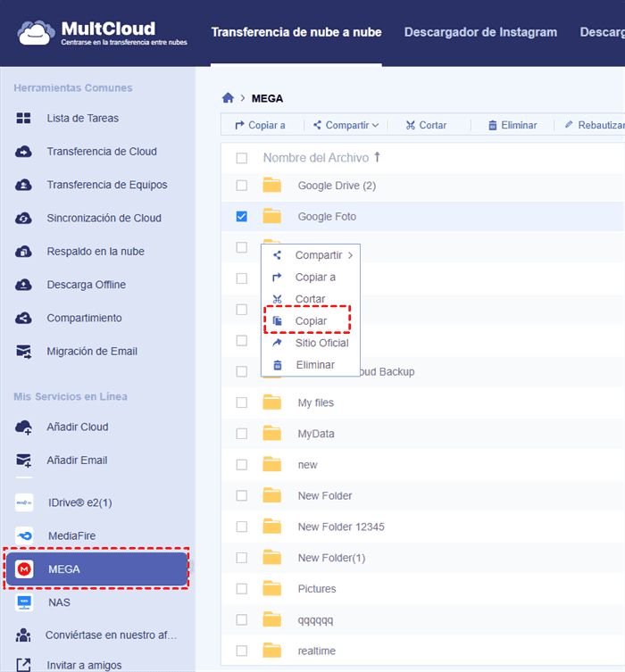Click the Migración de Email icon
This screenshot has height=672, width=625.
(x=24, y=352)
